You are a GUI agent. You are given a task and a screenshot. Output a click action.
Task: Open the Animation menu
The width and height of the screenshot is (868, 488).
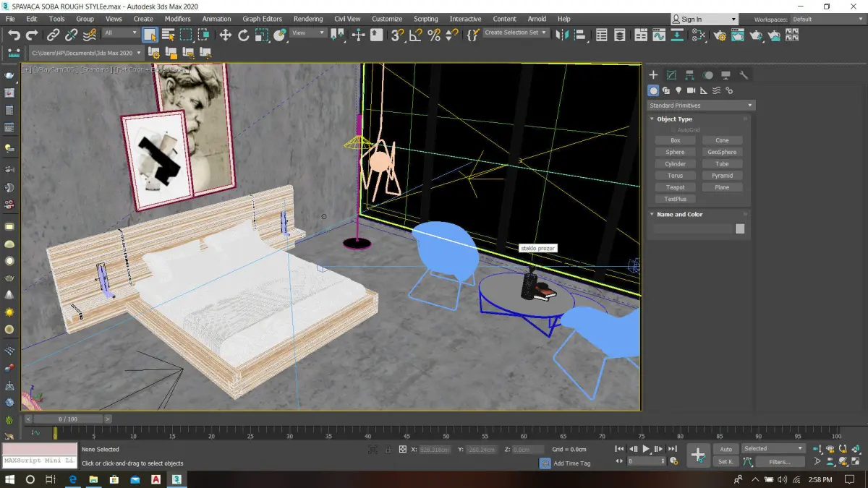pos(217,19)
